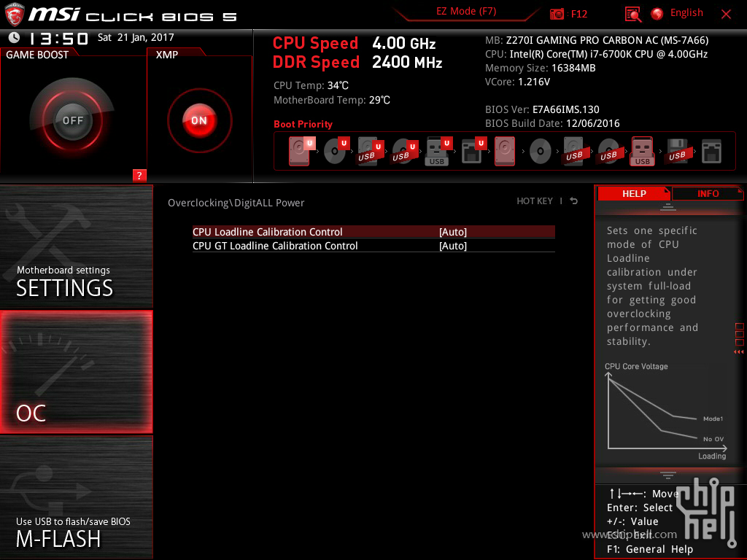This screenshot has height=560, width=747.
Task: Pick the legacy USB hard disk boot icon
Action: pyautogui.click(x=574, y=151)
